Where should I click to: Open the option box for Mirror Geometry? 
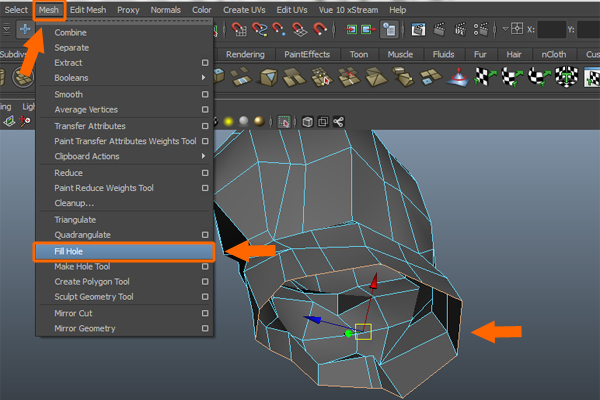point(205,328)
